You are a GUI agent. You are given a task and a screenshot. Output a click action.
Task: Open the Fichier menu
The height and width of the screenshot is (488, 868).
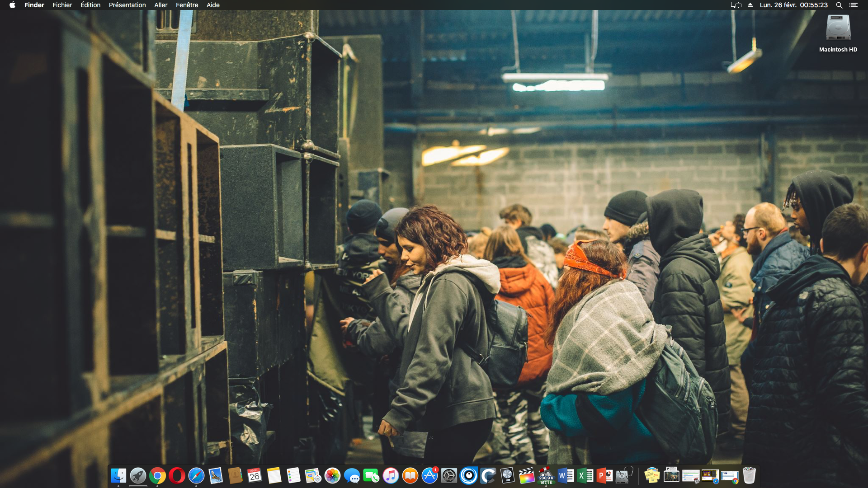tap(62, 5)
